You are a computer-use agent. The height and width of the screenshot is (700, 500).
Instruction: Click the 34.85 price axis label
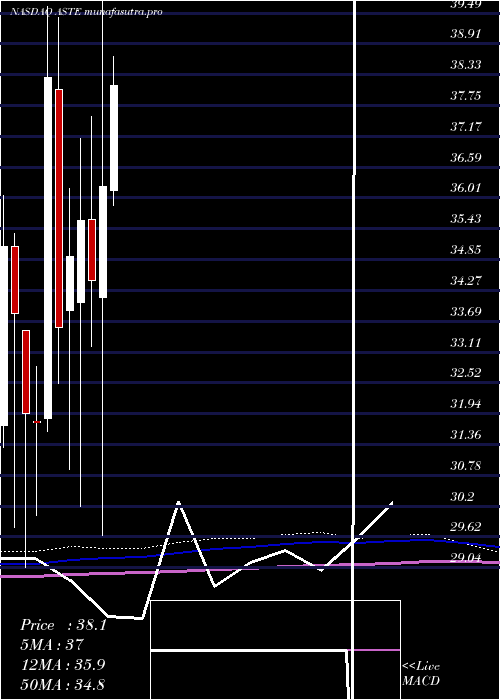(x=466, y=250)
